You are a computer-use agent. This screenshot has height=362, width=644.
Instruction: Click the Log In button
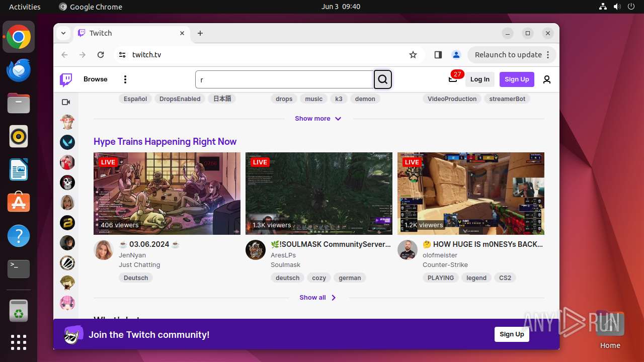coord(480,79)
